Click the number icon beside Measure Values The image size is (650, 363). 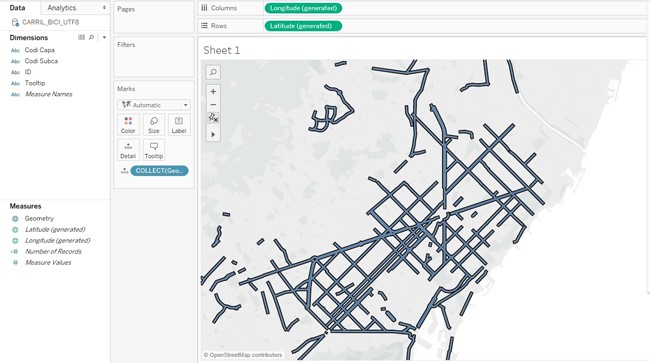[x=15, y=262]
